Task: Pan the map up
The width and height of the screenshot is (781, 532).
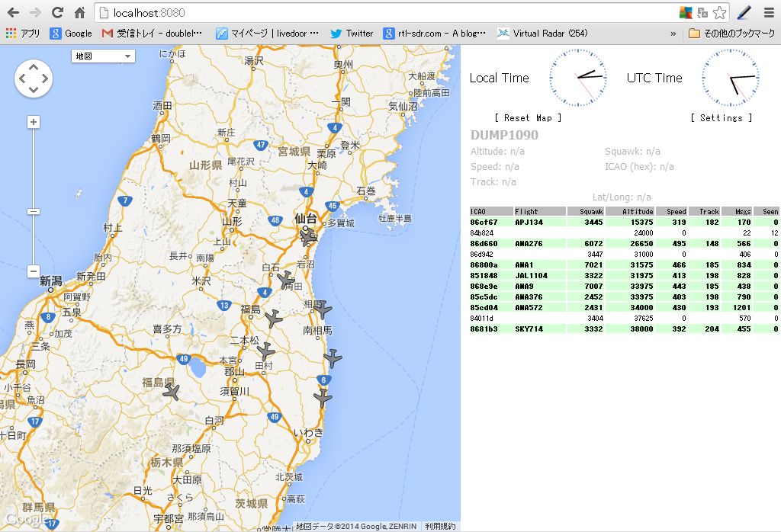Action: pyautogui.click(x=34, y=67)
